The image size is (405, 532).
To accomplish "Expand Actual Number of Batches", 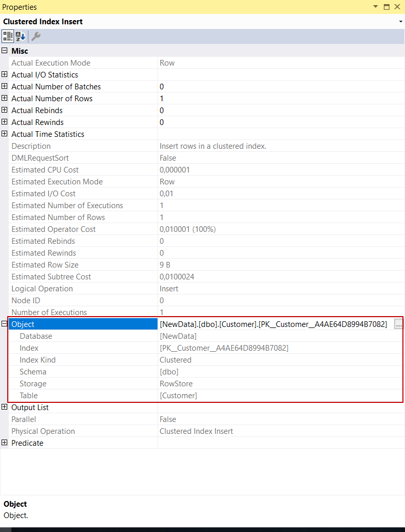I will click(5, 86).
